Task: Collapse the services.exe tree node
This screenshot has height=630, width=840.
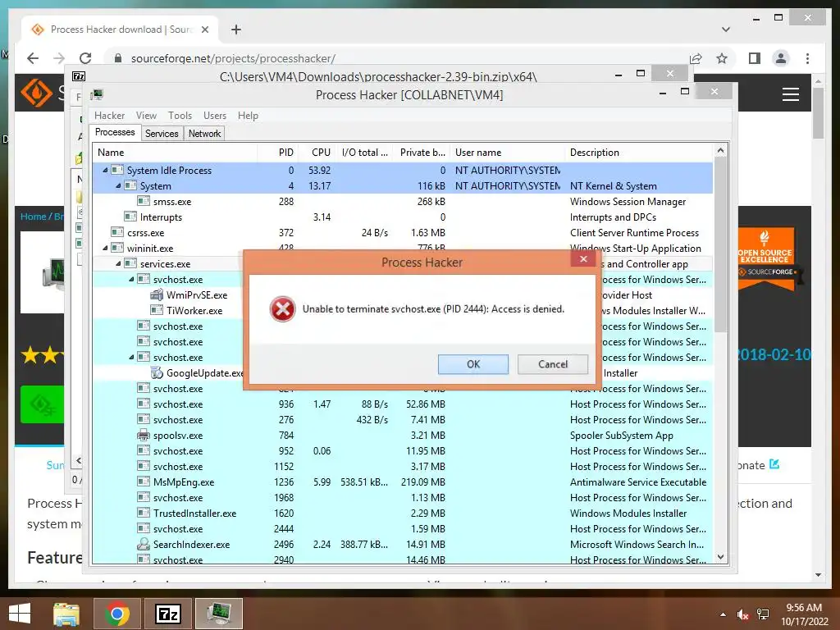Action: point(118,263)
